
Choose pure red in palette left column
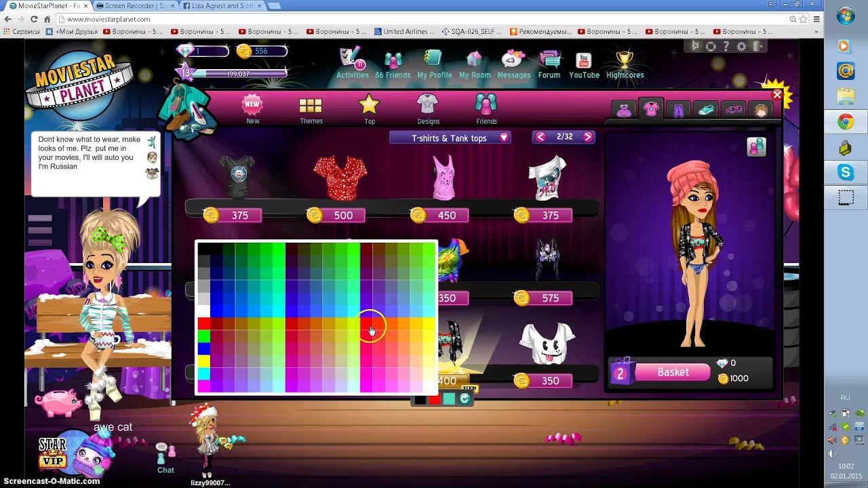click(203, 324)
